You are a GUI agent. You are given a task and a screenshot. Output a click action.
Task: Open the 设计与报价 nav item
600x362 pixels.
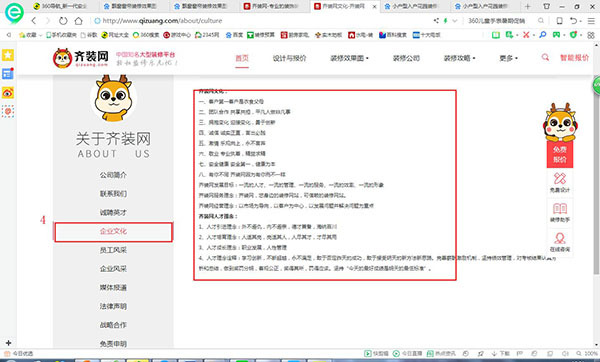tap(289, 58)
